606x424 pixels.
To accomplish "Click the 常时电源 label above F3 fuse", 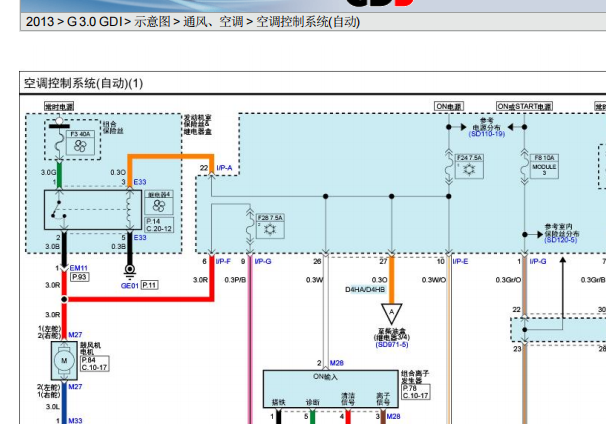I will point(59,106).
